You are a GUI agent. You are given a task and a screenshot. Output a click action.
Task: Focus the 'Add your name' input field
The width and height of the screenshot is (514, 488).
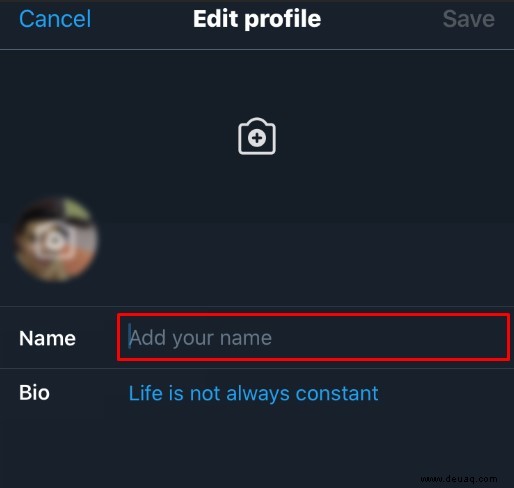tap(313, 337)
